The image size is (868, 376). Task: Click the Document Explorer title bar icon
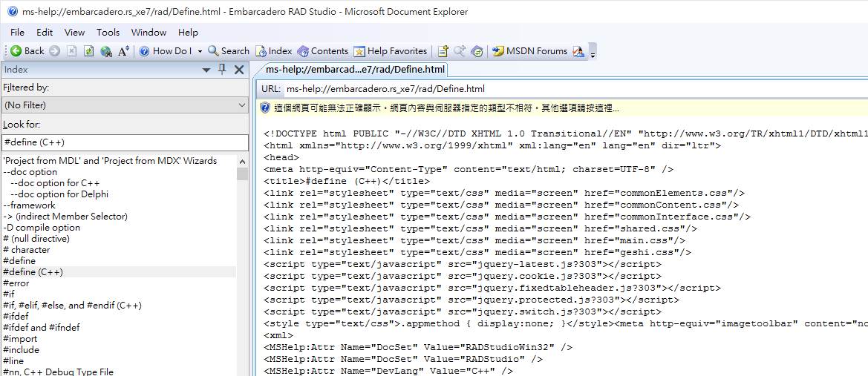13,12
